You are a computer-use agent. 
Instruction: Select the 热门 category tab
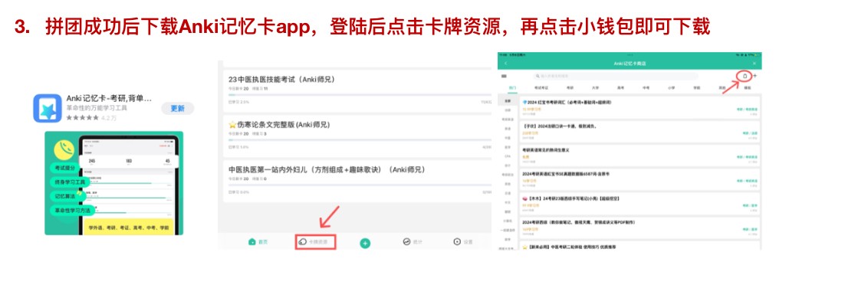512,88
